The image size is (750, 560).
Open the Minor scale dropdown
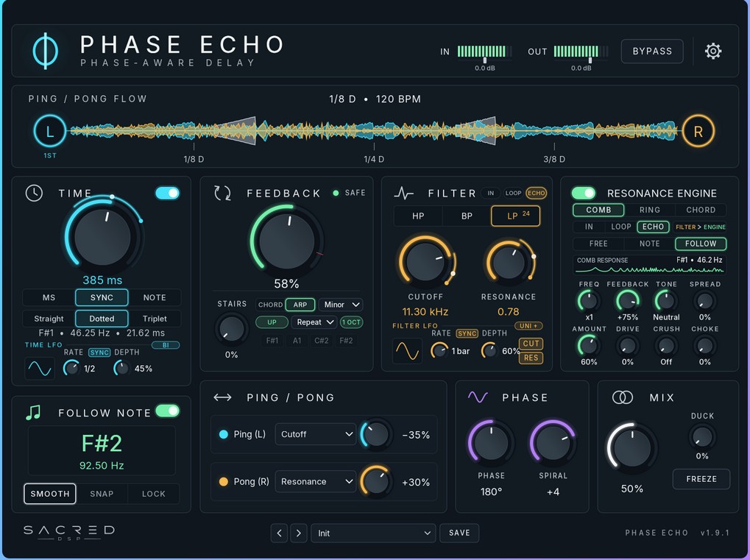coord(341,305)
